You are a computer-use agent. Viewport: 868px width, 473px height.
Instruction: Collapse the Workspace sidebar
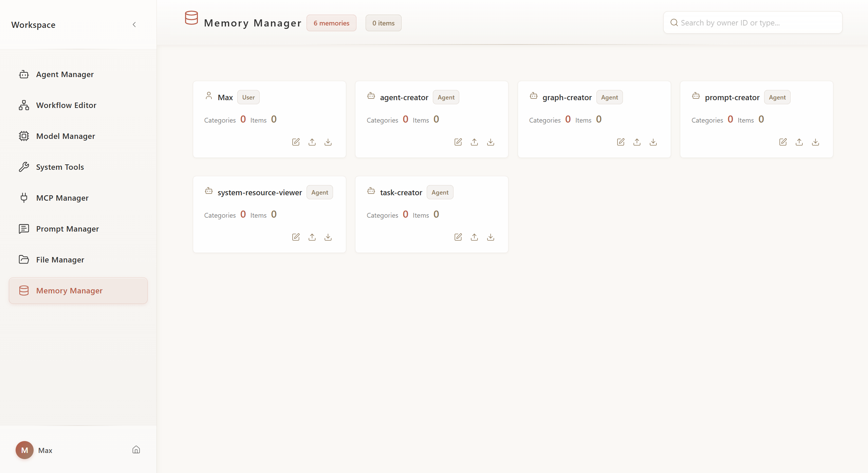[x=134, y=24]
